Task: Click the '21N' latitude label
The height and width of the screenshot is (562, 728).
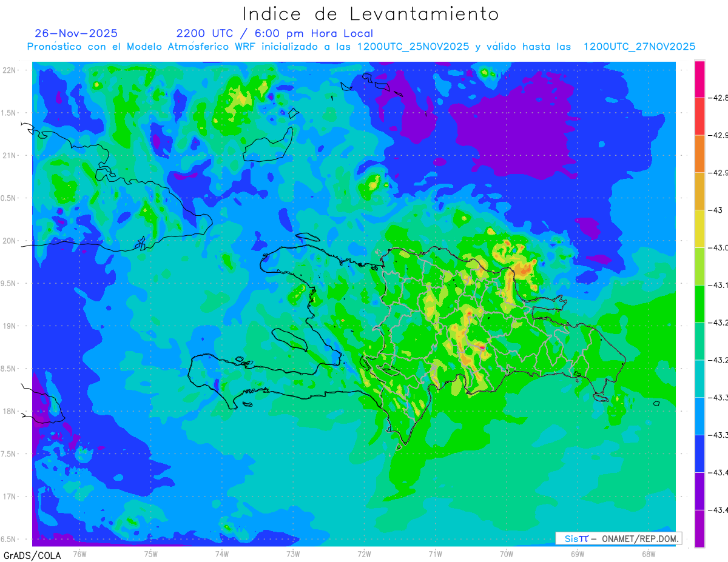Action: click(10, 155)
